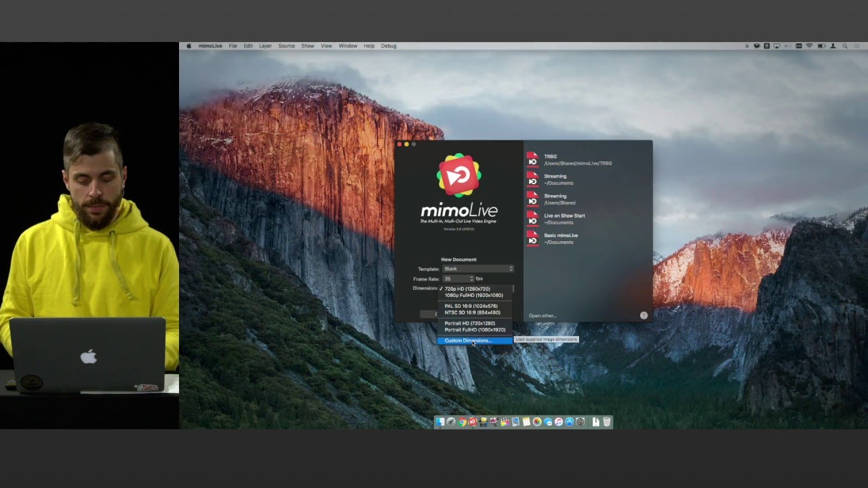Open the File menu

click(233, 46)
